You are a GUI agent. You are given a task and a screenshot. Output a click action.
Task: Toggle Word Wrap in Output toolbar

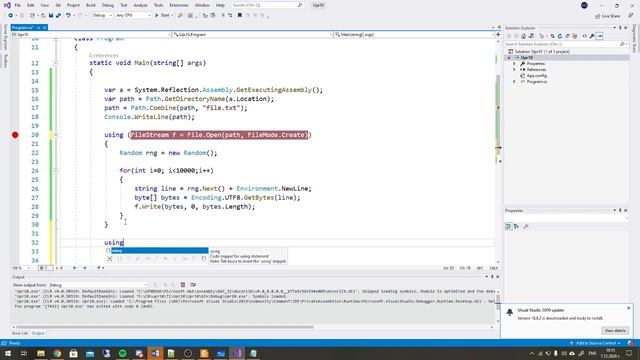(x=193, y=285)
